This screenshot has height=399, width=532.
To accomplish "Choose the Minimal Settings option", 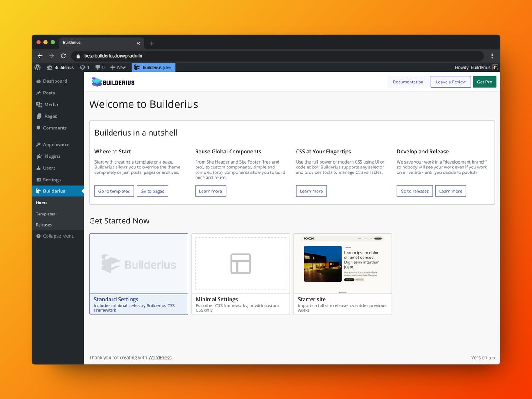I will point(240,274).
